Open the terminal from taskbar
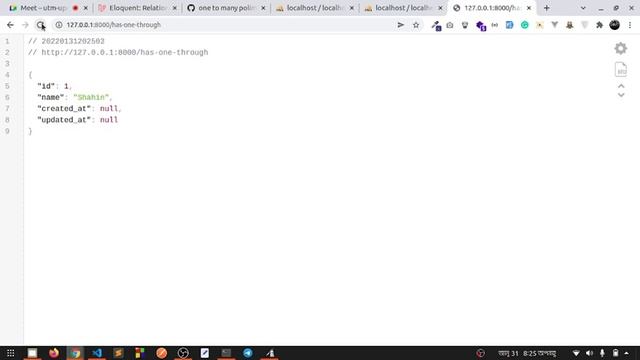 click(x=226, y=353)
